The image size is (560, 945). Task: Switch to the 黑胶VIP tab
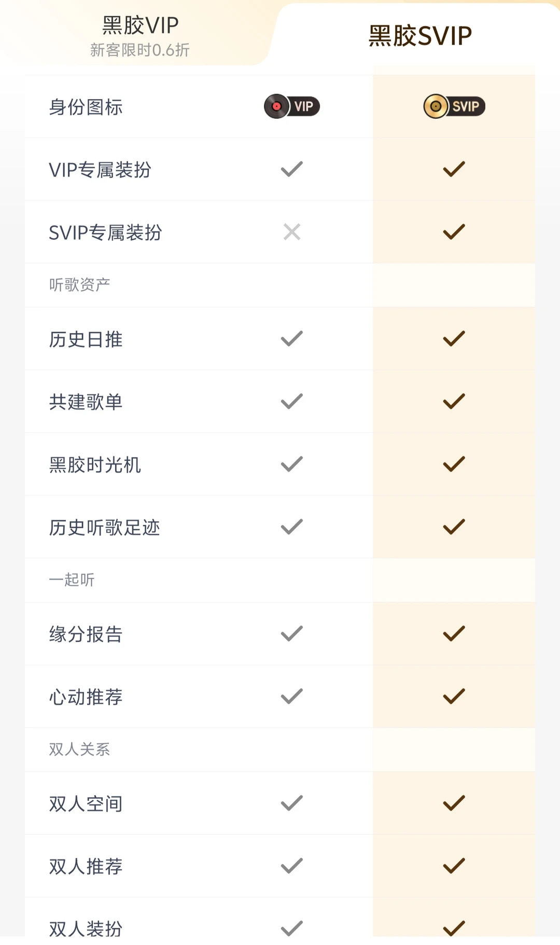(x=140, y=26)
